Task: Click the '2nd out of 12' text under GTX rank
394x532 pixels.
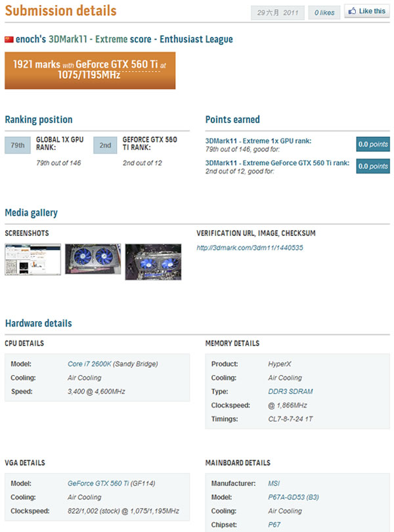Action: pyautogui.click(x=142, y=163)
